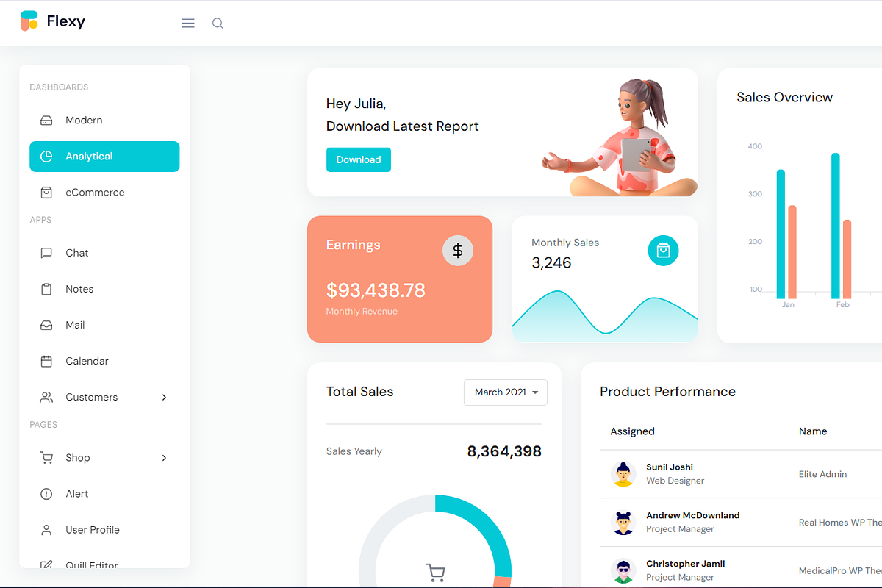Click the teal Jan bar in Sales Overview
This screenshot has width=882, height=588.
point(781,234)
